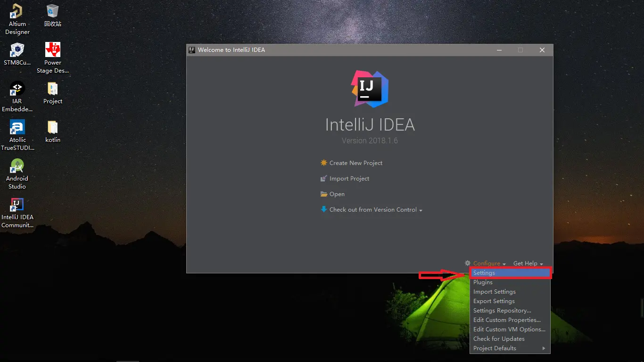Open the Project folder on desktop

pos(53,93)
